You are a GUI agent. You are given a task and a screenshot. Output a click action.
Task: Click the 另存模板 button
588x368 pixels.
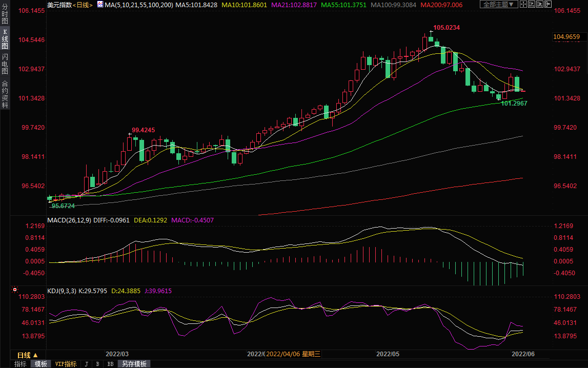(134, 364)
